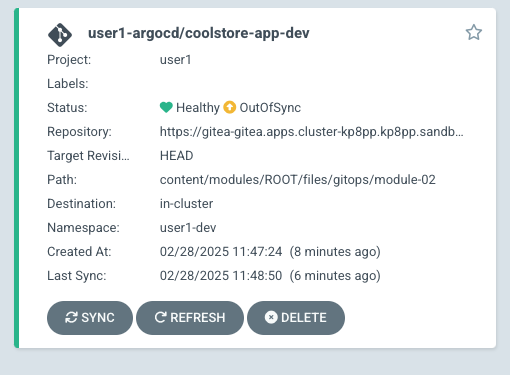Click the content/modules path value
Screen dimensions: 510x375
pos(298,180)
